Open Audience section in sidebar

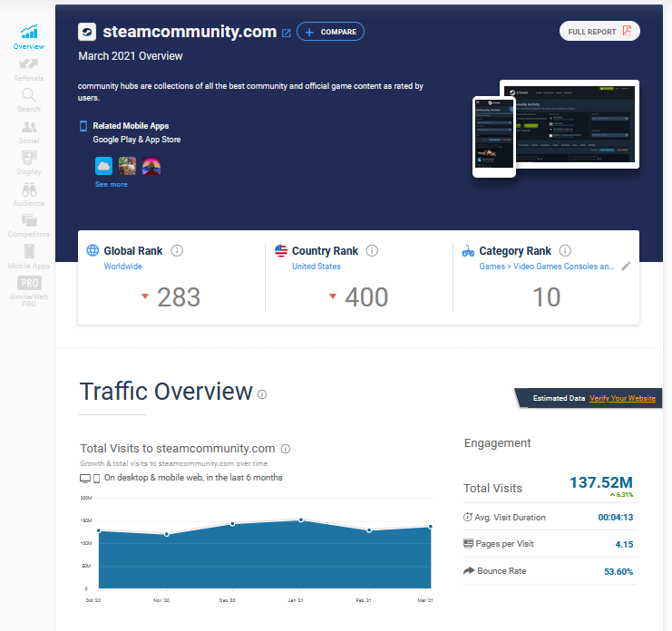click(x=29, y=195)
